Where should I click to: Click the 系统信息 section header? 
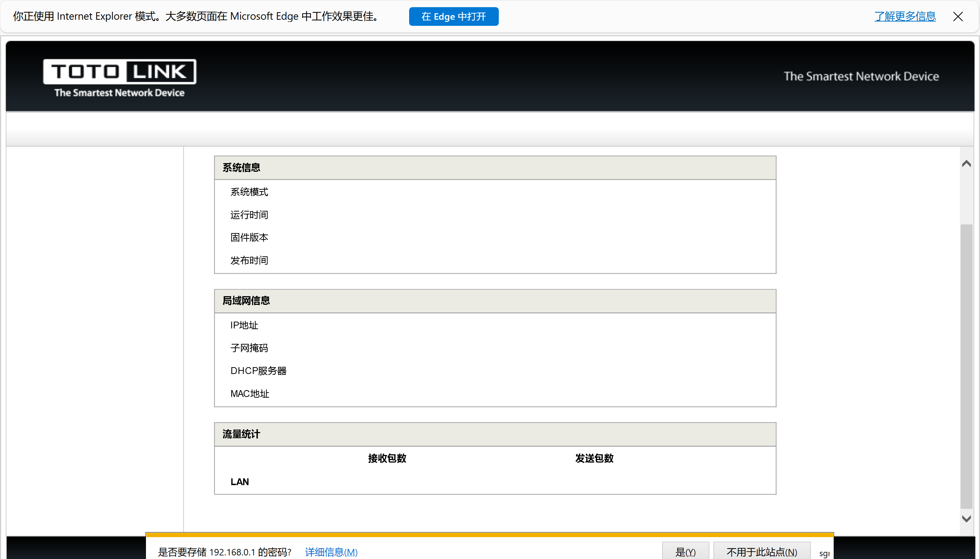click(241, 168)
